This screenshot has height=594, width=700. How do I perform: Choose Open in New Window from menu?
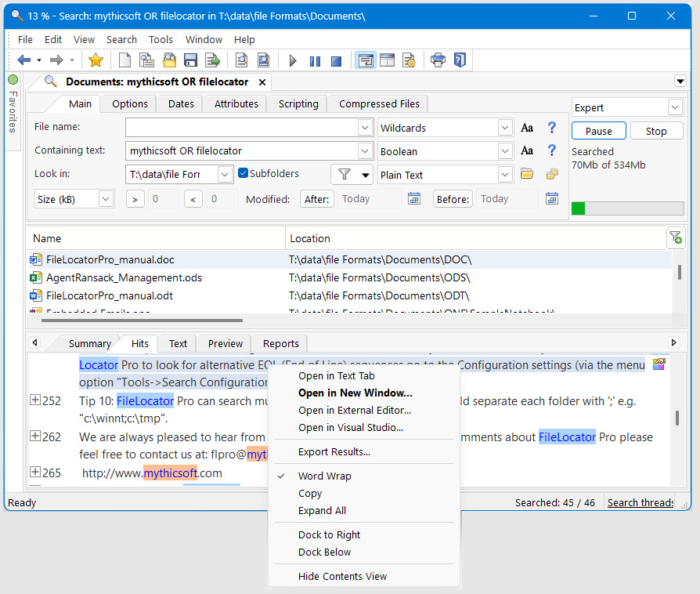[x=355, y=393]
